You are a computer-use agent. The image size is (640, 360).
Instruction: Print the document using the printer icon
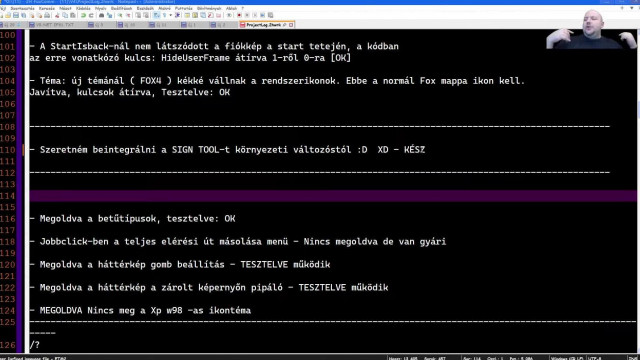pos(47,16)
